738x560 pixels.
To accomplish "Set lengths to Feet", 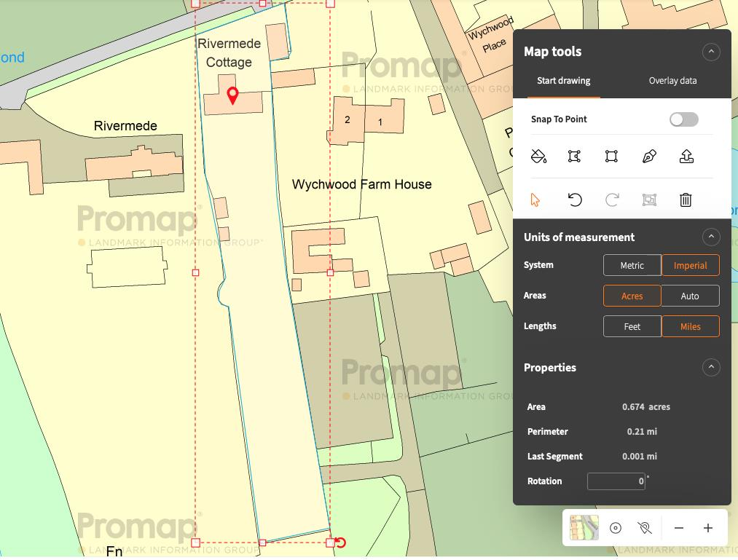I will (x=632, y=326).
